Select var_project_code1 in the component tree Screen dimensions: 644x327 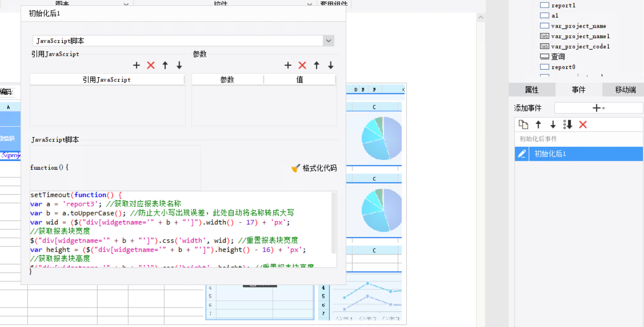(x=581, y=46)
